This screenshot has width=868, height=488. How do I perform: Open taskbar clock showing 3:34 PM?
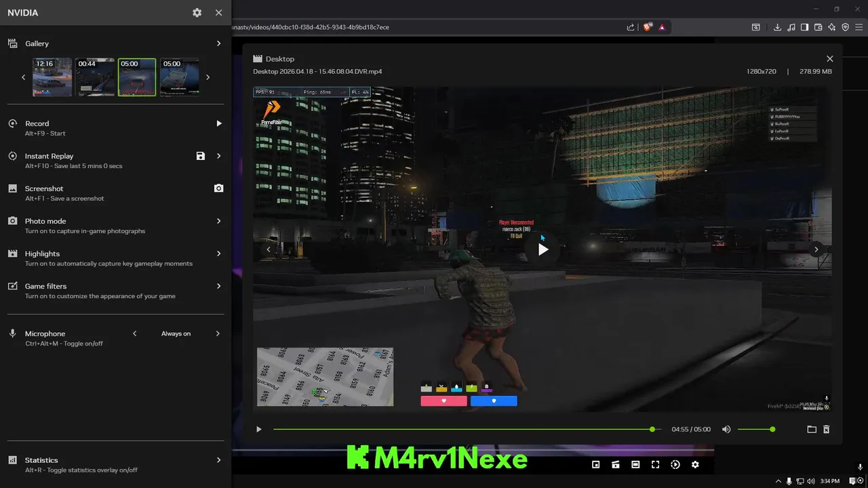[830, 481]
